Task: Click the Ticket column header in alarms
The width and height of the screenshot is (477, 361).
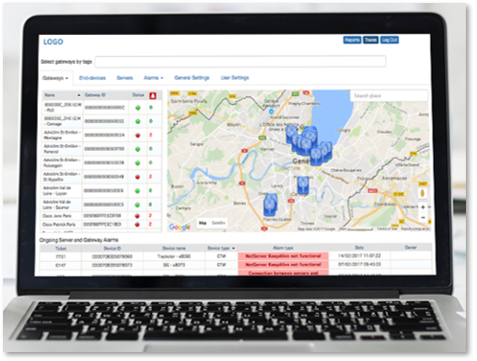Action: coord(61,248)
